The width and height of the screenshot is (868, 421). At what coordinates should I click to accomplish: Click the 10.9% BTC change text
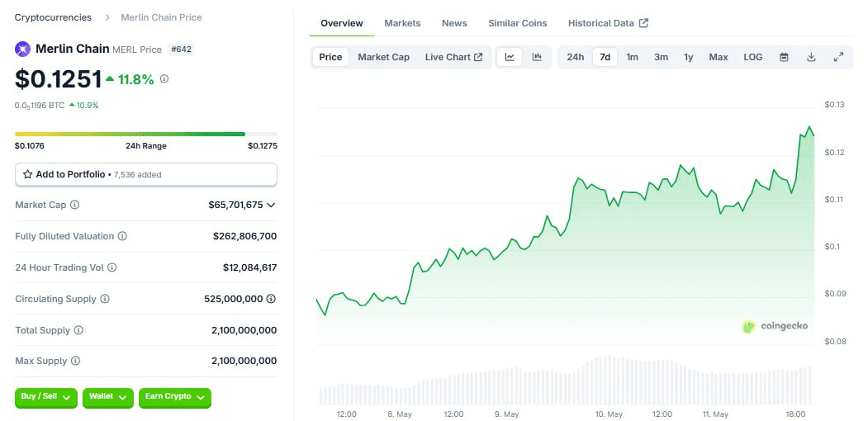pyautogui.click(x=88, y=105)
